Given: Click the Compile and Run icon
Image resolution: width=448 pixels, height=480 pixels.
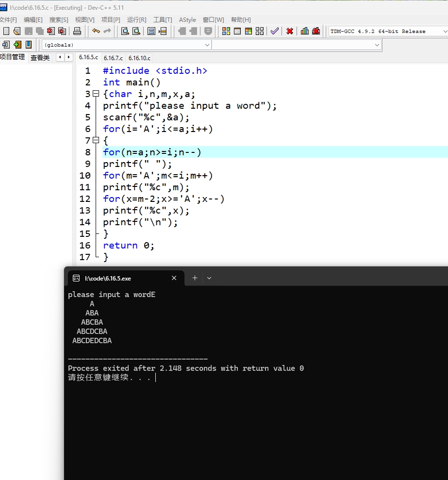Looking at the screenshot, I should point(249,31).
